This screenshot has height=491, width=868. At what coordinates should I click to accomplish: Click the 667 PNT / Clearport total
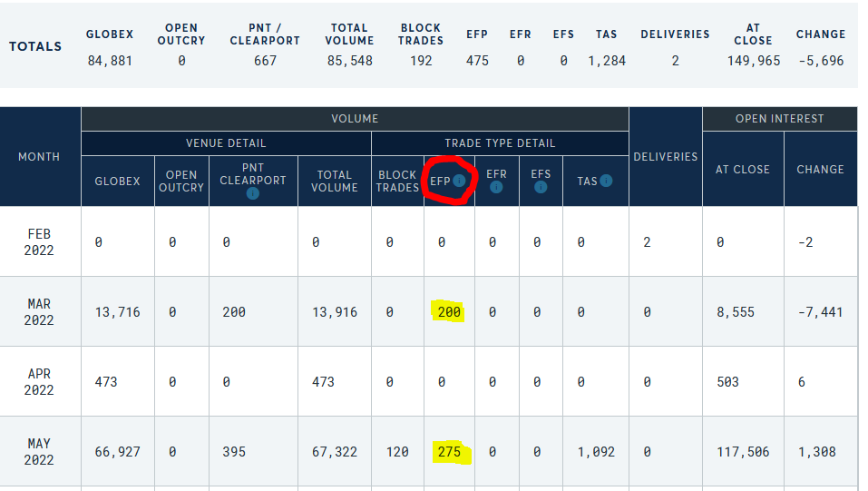coord(265,61)
